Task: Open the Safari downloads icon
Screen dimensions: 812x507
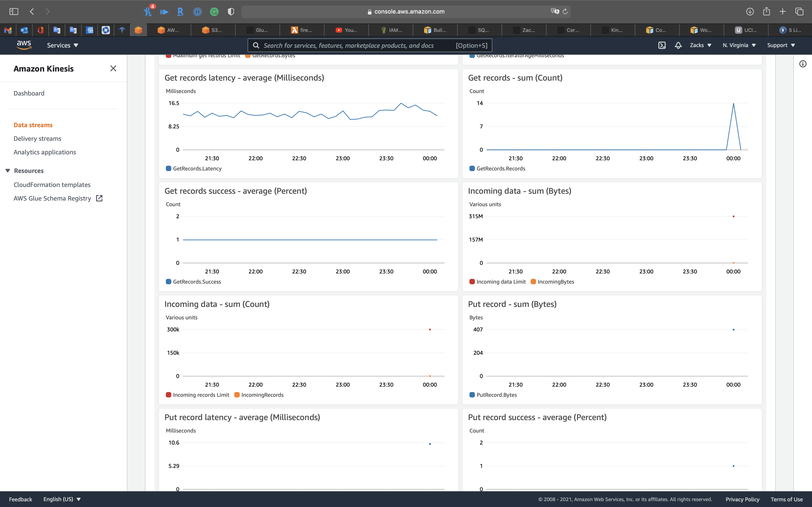Action: [750, 12]
